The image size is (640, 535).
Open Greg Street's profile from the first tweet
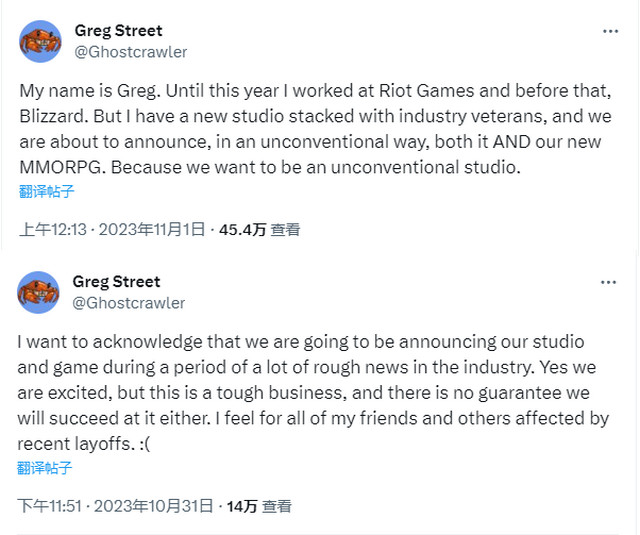(118, 30)
